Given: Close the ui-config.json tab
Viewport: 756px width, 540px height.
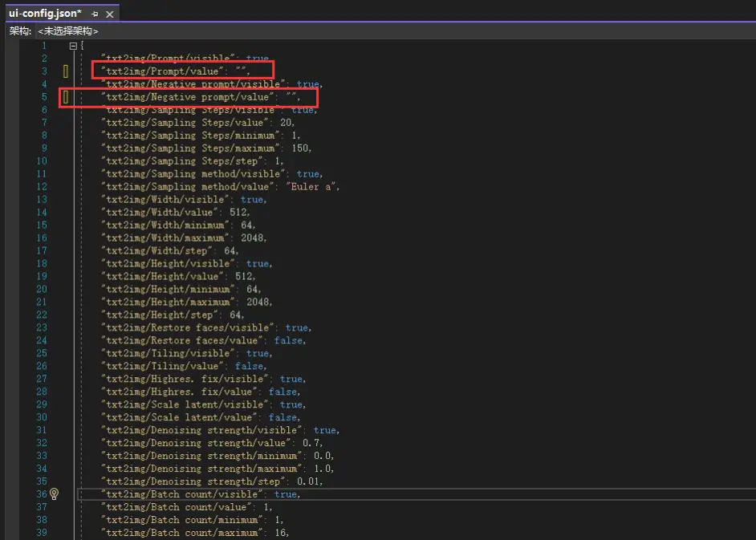Looking at the screenshot, I should pos(109,14).
